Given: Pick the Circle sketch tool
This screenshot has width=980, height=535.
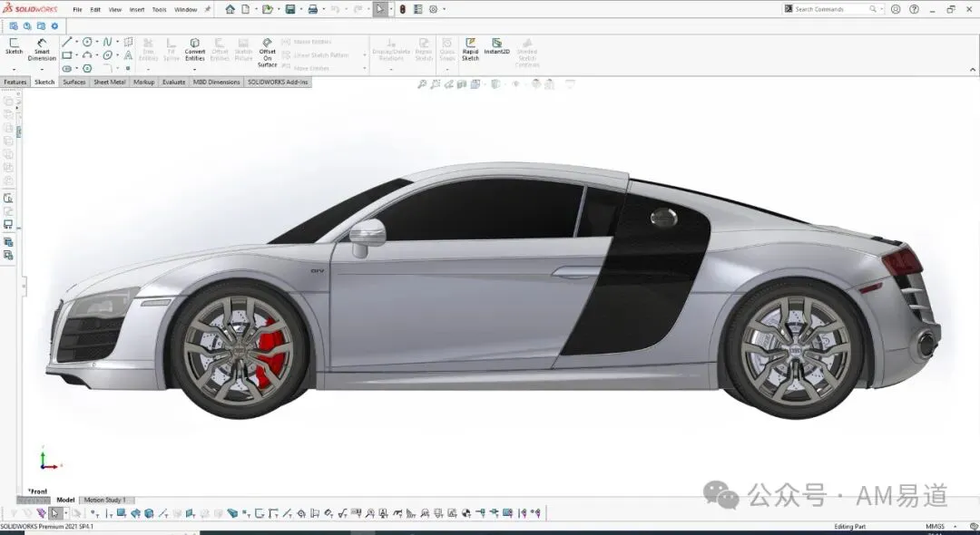Looking at the screenshot, I should click(x=87, y=42).
